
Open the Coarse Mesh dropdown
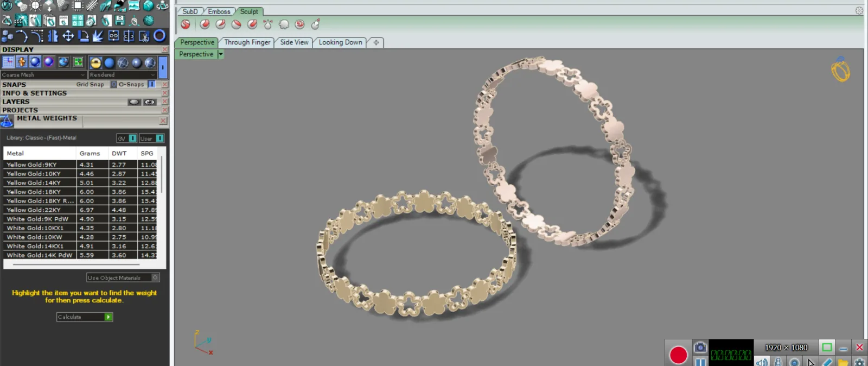[x=43, y=75]
